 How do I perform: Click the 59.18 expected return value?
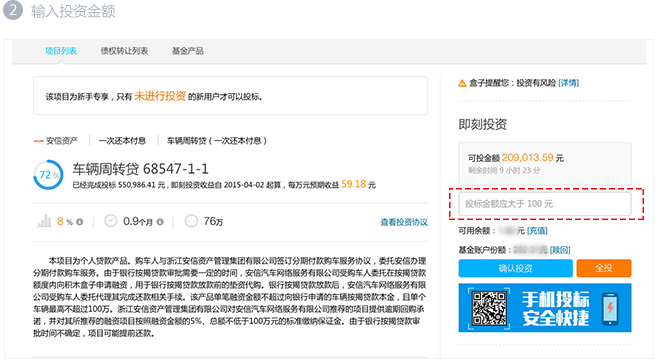354,184
